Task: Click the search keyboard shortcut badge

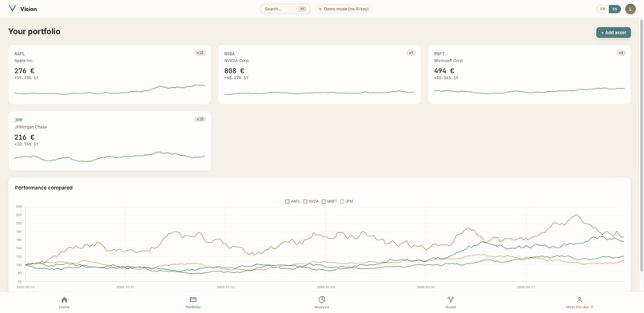Action: coord(303,9)
